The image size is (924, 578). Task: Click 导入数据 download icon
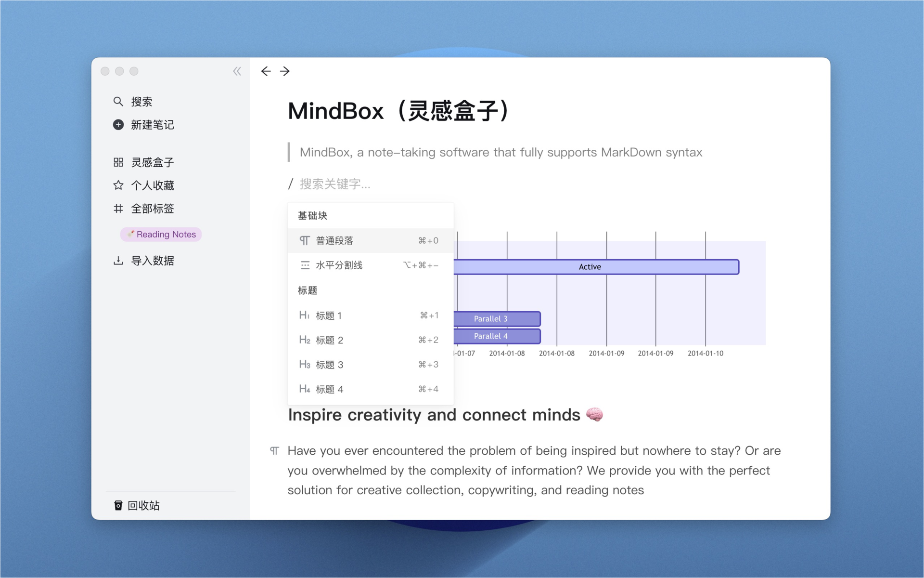[118, 261]
